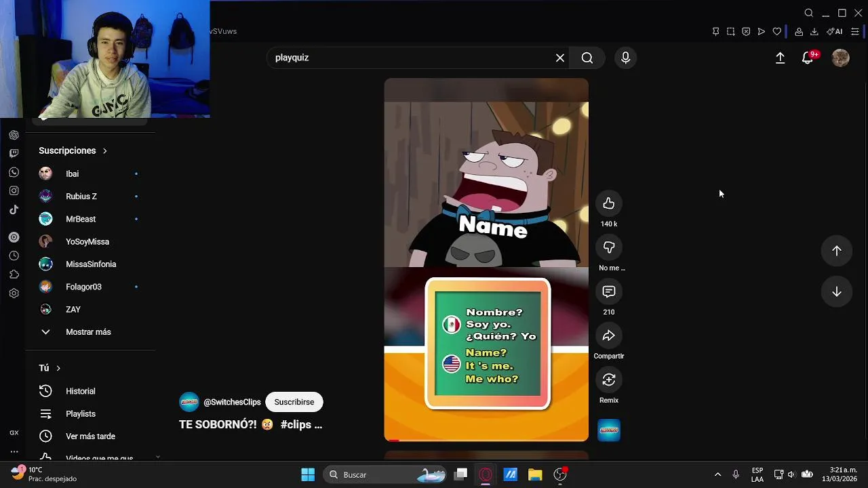The width and height of the screenshot is (868, 488).
Task: Open Playlists in the Tú menu
Action: 90,414
